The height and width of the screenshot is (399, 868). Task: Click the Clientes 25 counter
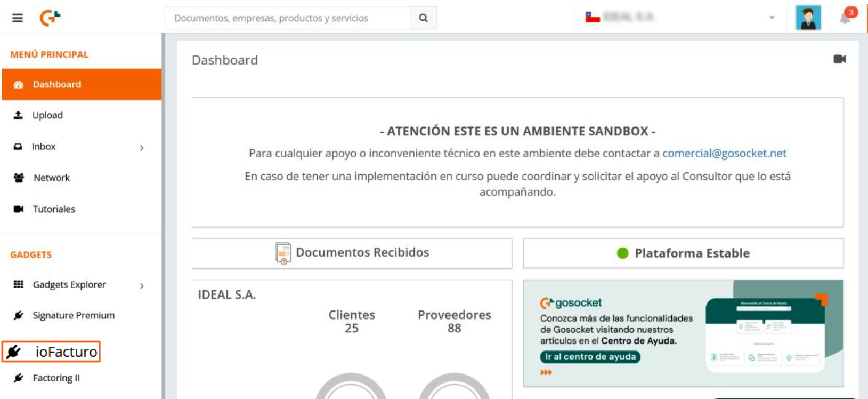click(352, 322)
